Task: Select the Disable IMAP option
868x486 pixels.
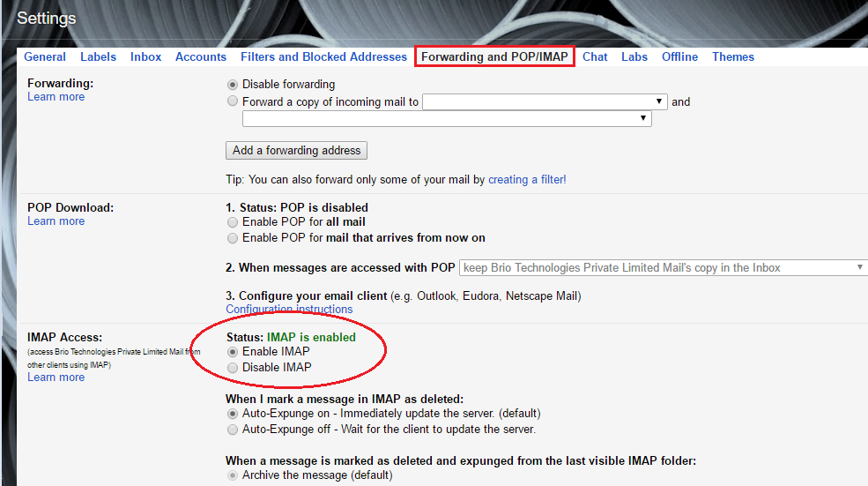Action: pos(233,368)
